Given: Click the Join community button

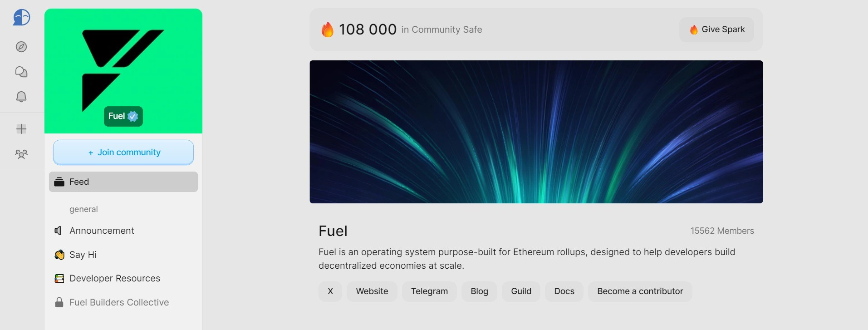Looking at the screenshot, I should click(x=123, y=153).
